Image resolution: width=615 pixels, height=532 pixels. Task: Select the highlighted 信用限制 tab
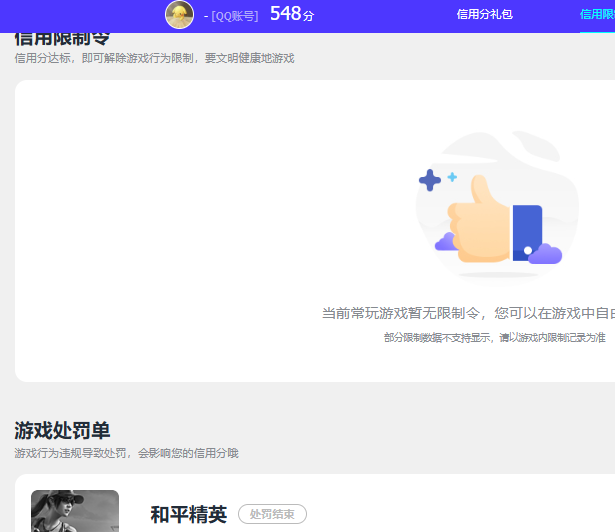(x=597, y=15)
